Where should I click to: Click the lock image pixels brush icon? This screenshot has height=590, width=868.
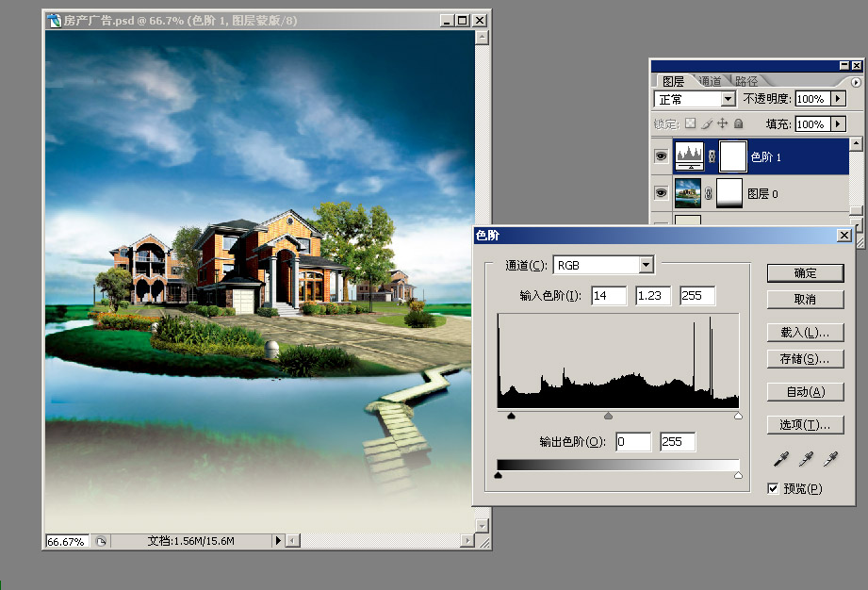tap(706, 123)
